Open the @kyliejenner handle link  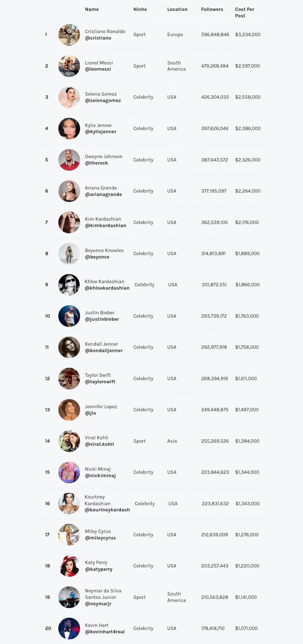click(x=100, y=132)
